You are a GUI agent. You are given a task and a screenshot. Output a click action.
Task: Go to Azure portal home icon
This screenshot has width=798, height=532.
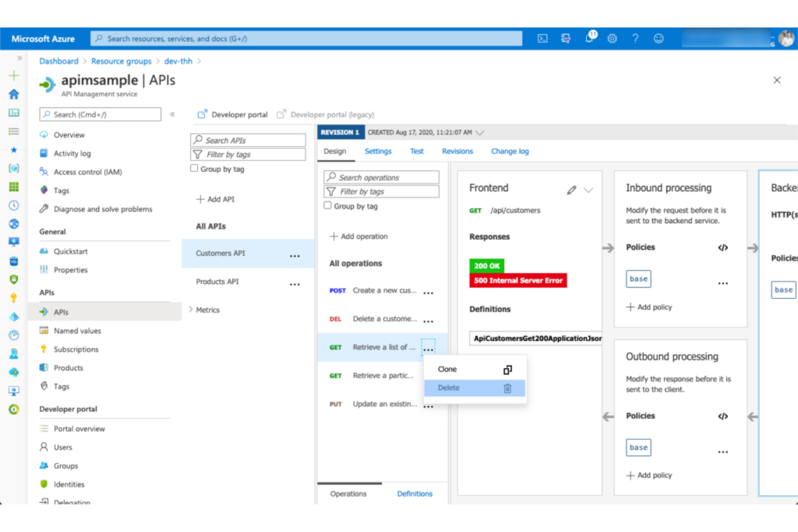click(14, 94)
